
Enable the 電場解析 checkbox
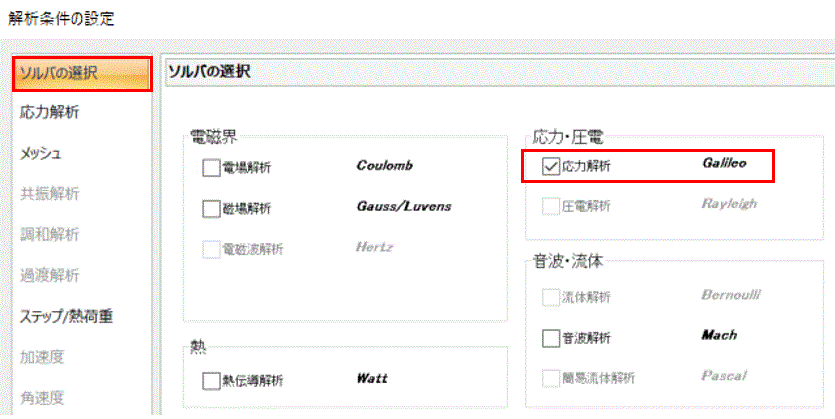click(x=211, y=168)
